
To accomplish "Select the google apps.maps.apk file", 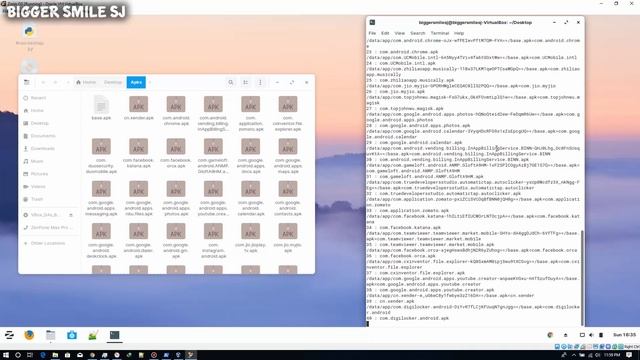I will tap(288, 156).
